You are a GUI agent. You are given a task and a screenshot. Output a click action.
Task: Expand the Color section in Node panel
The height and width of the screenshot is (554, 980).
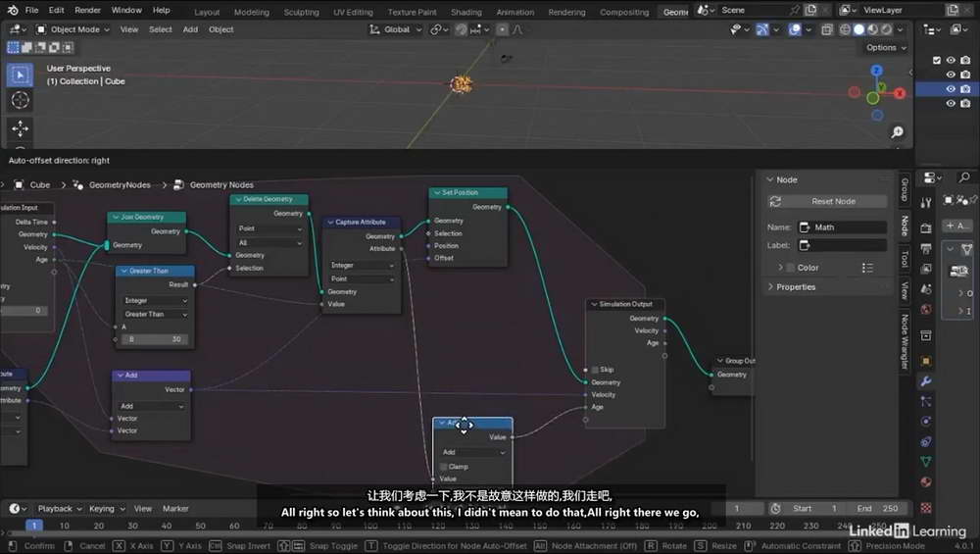pyautogui.click(x=781, y=268)
